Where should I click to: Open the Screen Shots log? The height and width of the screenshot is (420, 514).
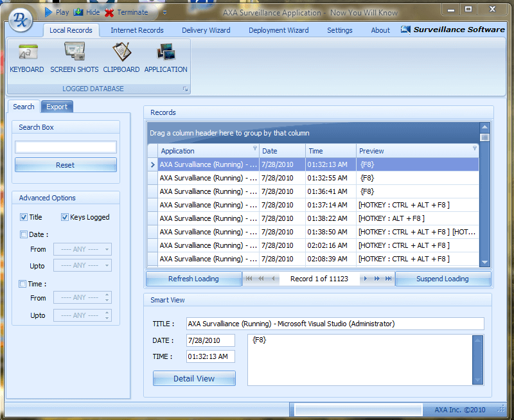[75, 58]
